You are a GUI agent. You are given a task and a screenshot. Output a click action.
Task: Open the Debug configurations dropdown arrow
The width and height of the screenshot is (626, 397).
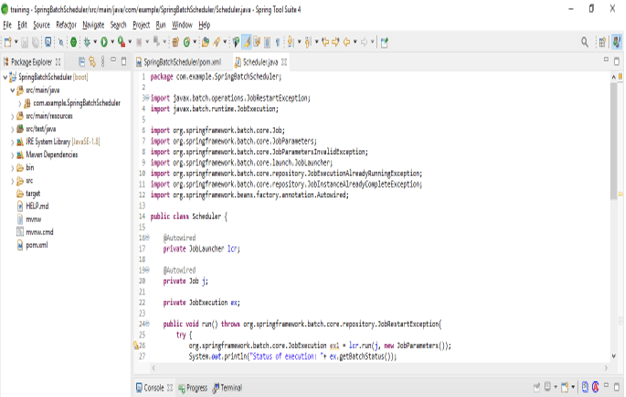tap(95, 42)
